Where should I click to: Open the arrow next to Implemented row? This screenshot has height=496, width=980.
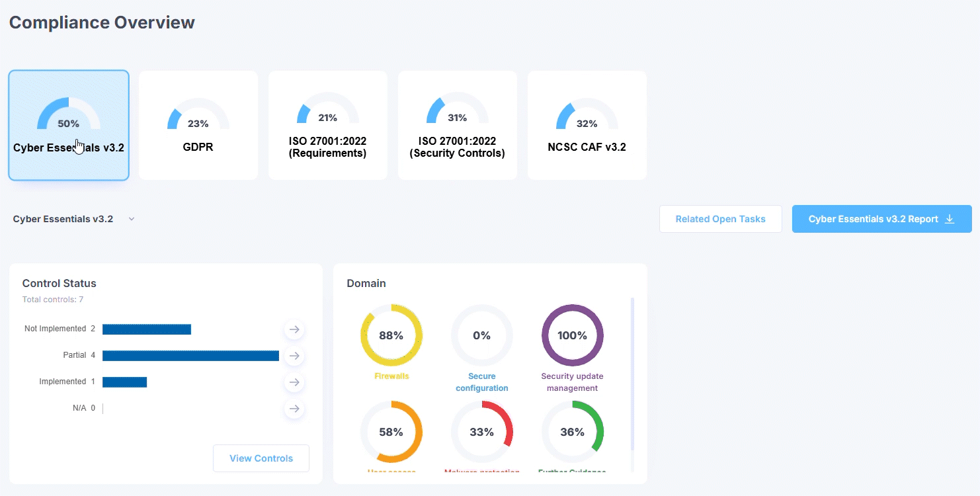pyautogui.click(x=295, y=382)
